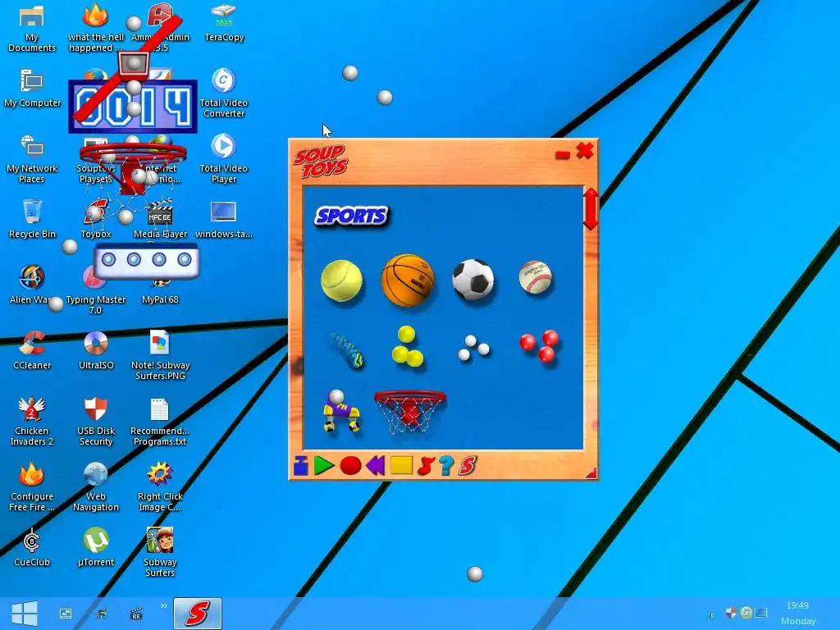Select the My Documents desktop icon
Viewport: 840px width, 630px height.
coord(32,28)
